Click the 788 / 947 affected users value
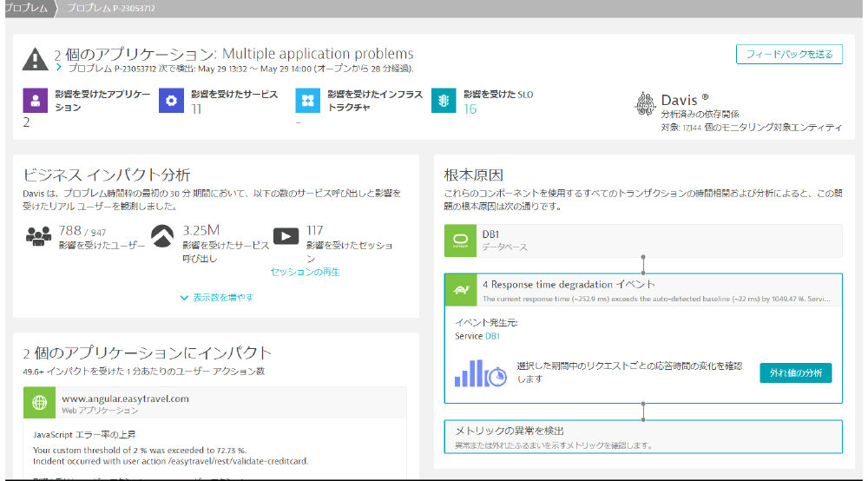This screenshot has height=481, width=868. (82, 231)
